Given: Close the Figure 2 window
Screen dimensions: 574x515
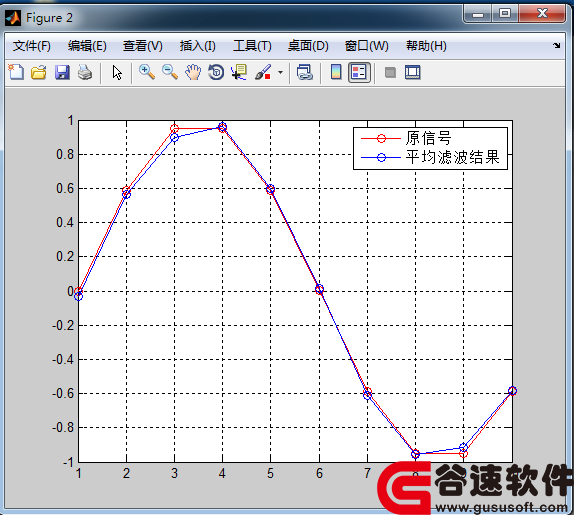Looking at the screenshot, I should (x=542, y=14).
